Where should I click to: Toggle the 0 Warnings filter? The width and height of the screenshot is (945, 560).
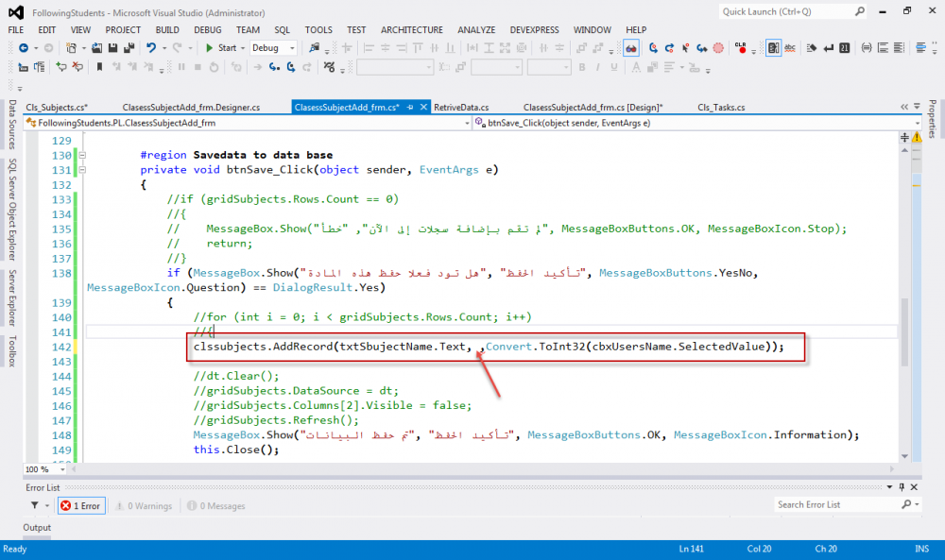[x=144, y=506]
